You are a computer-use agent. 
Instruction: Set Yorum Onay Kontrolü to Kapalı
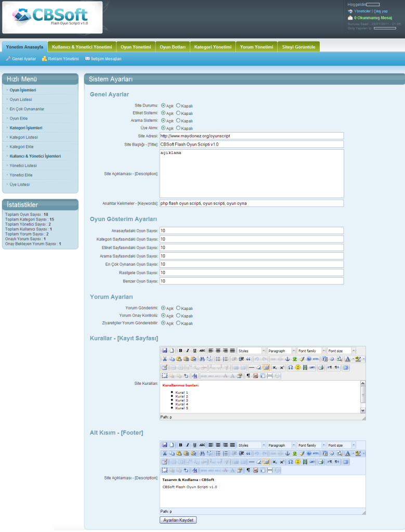(178, 316)
